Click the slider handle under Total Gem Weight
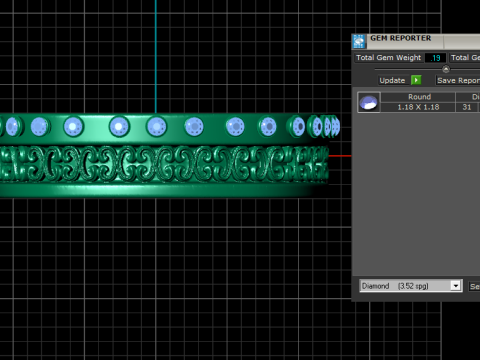480x360 pixels. 446,69
